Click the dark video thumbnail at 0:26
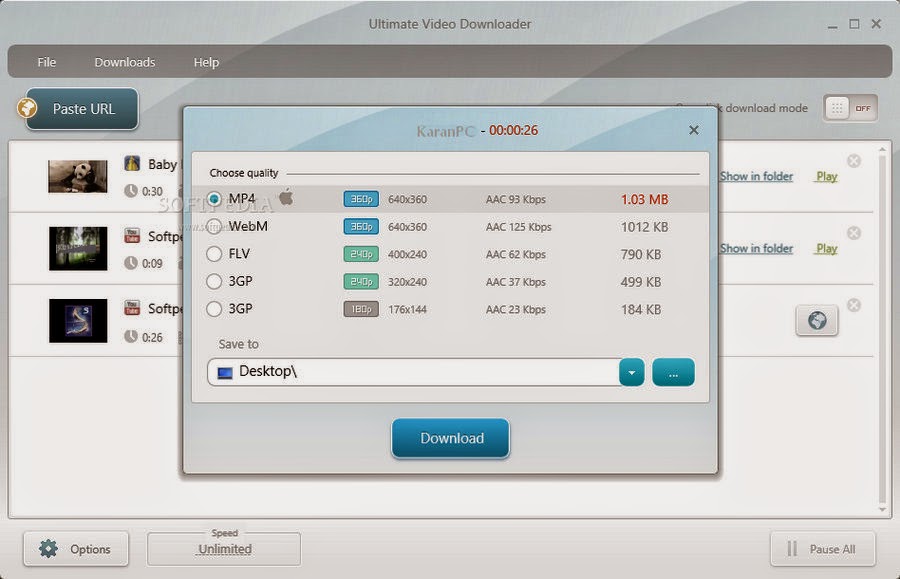900x579 pixels. click(x=77, y=320)
